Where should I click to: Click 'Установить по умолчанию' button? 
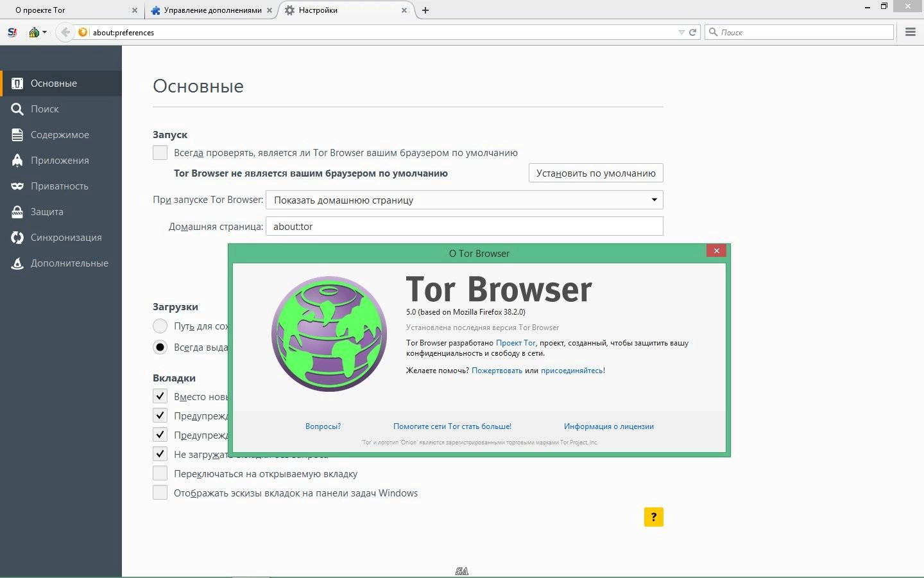[x=595, y=173]
